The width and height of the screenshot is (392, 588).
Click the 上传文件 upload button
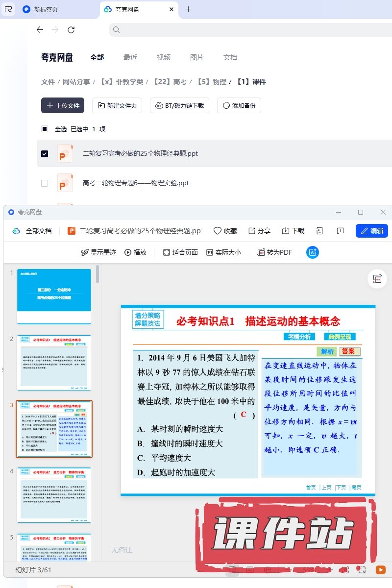click(x=63, y=105)
